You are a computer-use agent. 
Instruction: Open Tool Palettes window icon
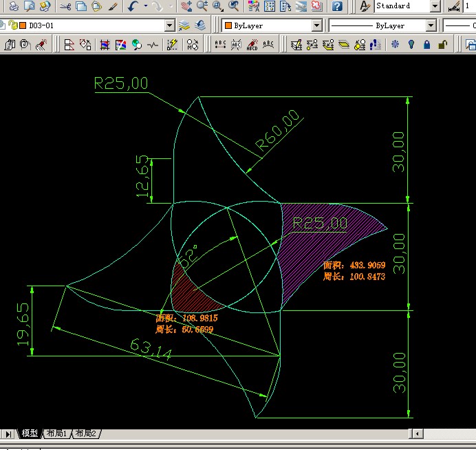285,6
